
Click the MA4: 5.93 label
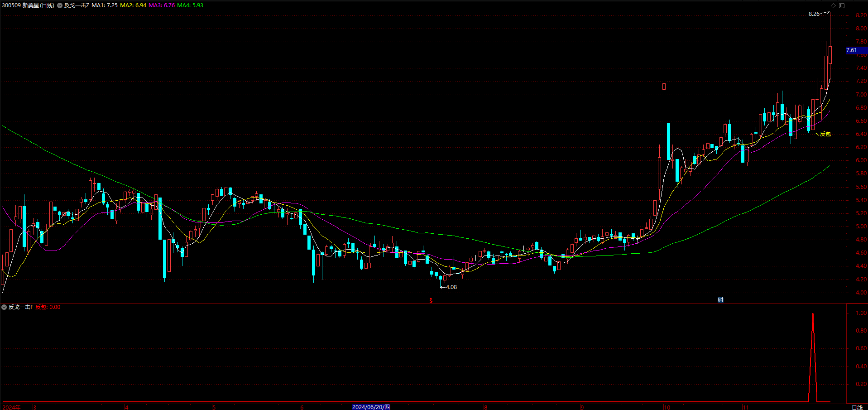[190, 5]
